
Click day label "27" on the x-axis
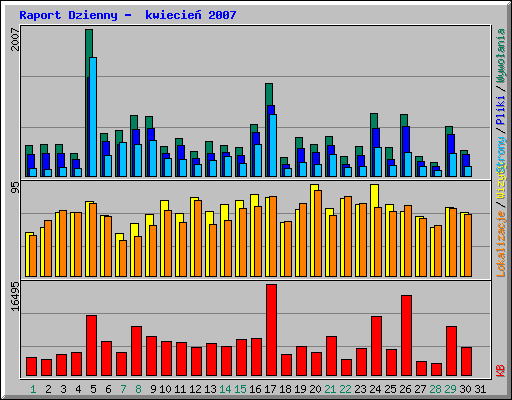pos(420,389)
